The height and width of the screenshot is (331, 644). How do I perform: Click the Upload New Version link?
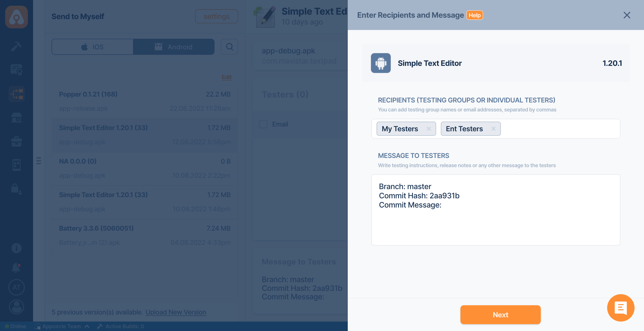176,312
